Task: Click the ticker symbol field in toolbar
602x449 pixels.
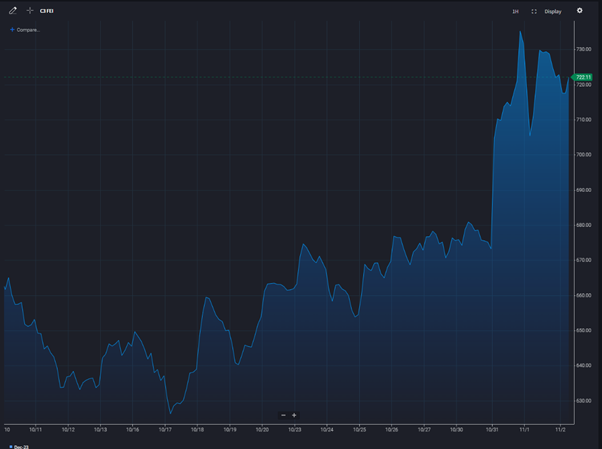Action: tap(47, 11)
